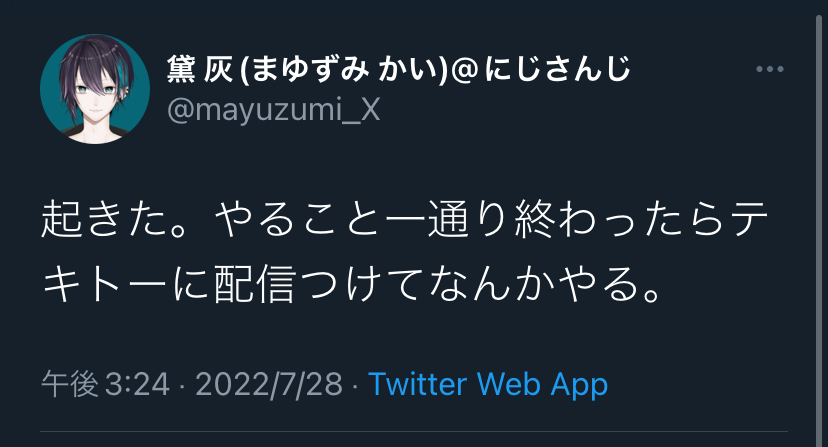Select the @mayuzumi_X handle
Viewport: 828px width, 447px height.
coord(274,110)
